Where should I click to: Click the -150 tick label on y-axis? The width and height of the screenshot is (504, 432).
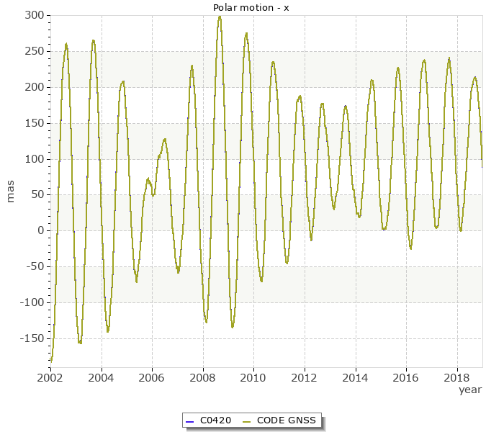(31, 338)
